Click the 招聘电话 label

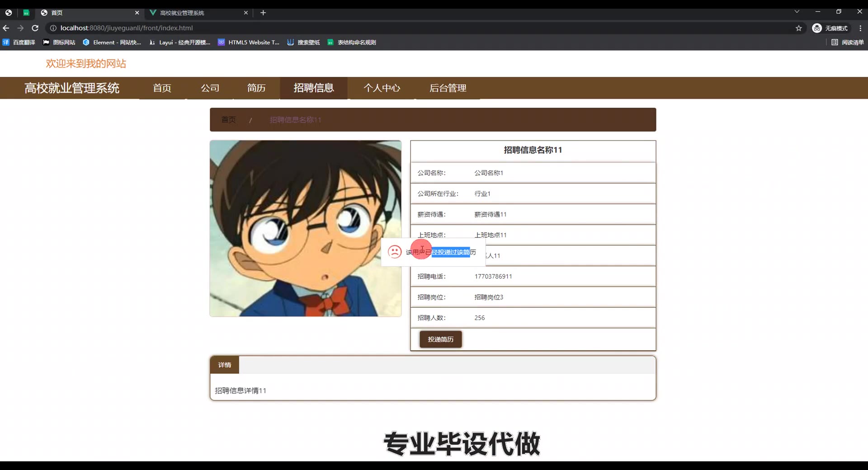click(x=431, y=277)
